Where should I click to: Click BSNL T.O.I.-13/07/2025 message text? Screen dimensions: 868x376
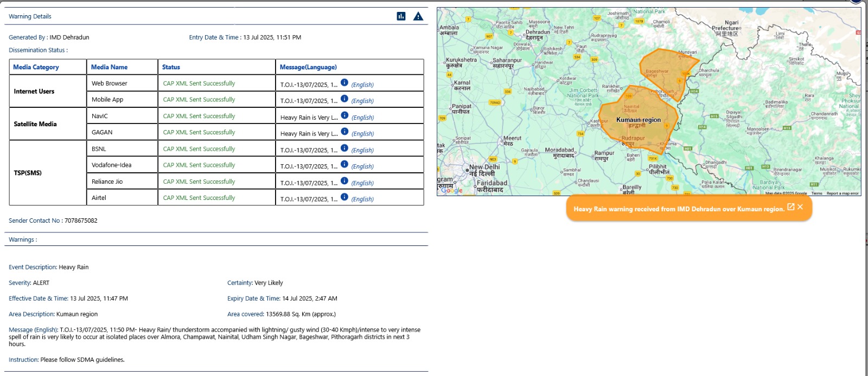coord(309,150)
